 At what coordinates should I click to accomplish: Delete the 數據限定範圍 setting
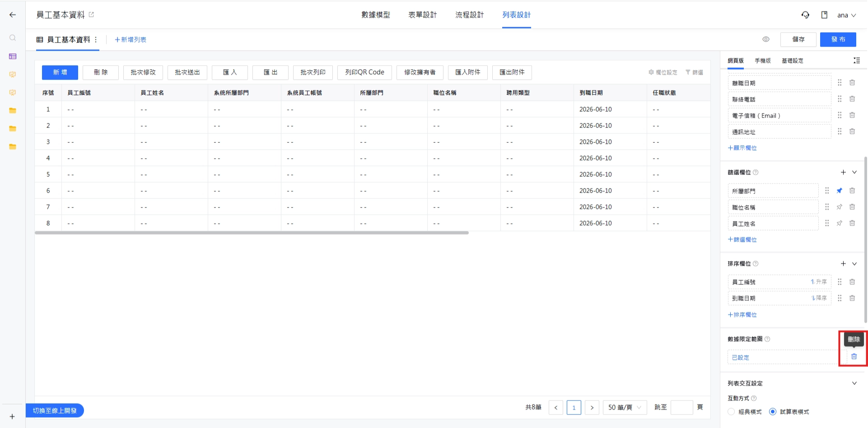[x=854, y=357]
